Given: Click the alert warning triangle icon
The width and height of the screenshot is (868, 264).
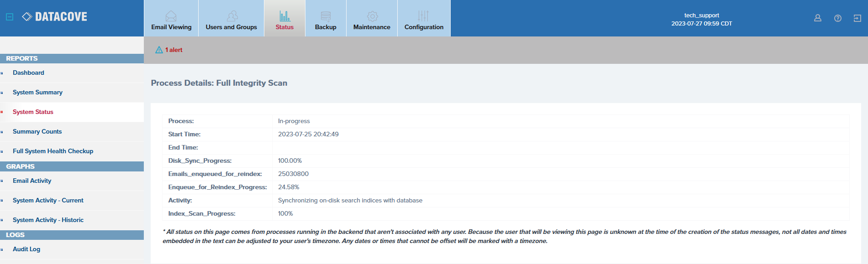Looking at the screenshot, I should (x=159, y=50).
